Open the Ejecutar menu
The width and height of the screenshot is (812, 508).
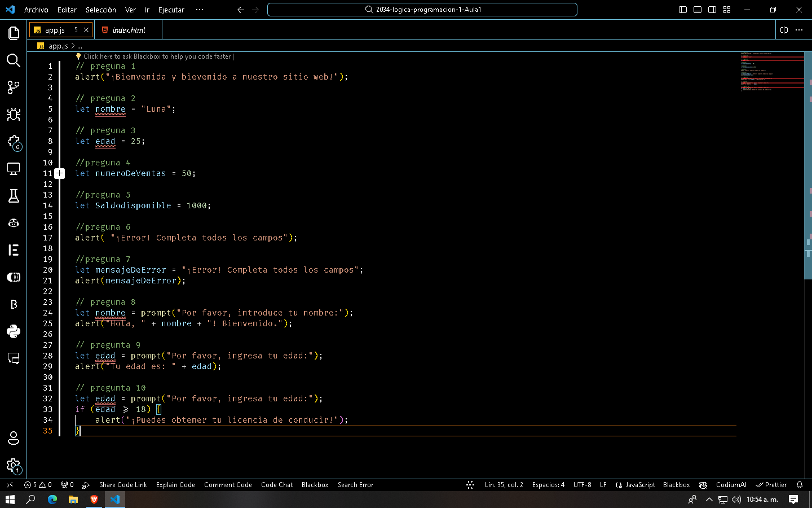[171, 10]
